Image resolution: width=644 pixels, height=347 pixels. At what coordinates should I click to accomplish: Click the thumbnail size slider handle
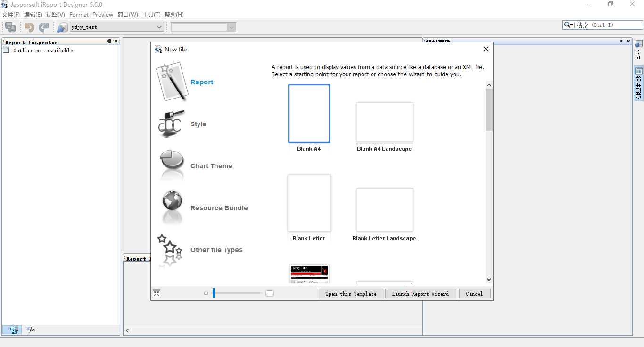[214, 293]
